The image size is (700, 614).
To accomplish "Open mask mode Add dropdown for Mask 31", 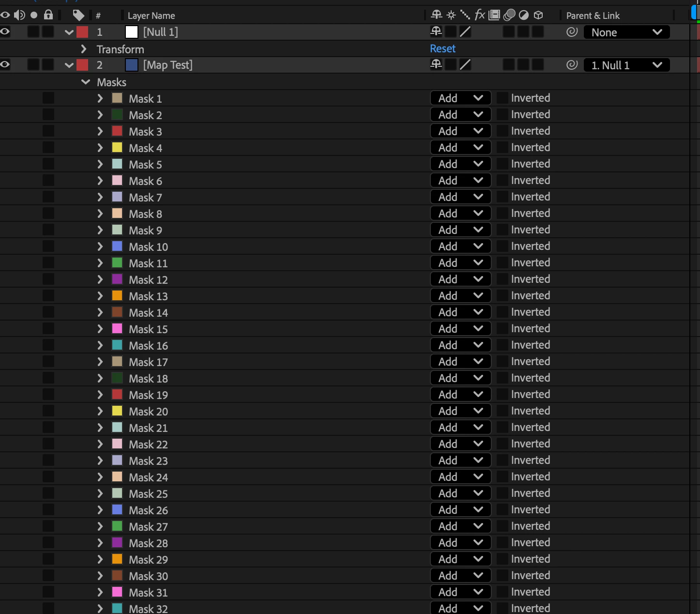I will pos(461,592).
